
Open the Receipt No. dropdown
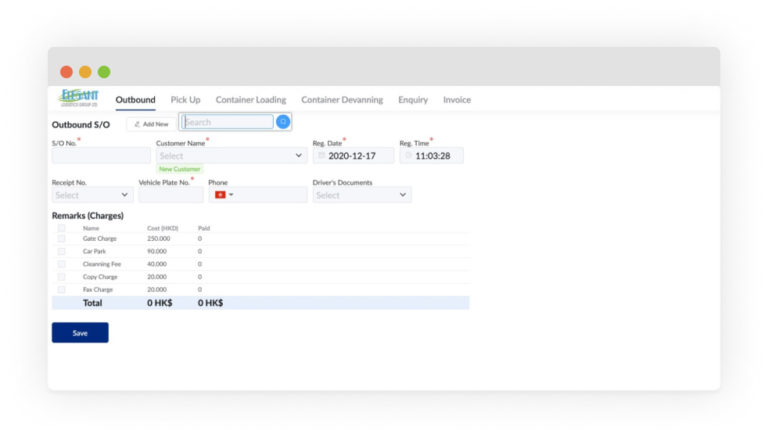tap(92, 195)
